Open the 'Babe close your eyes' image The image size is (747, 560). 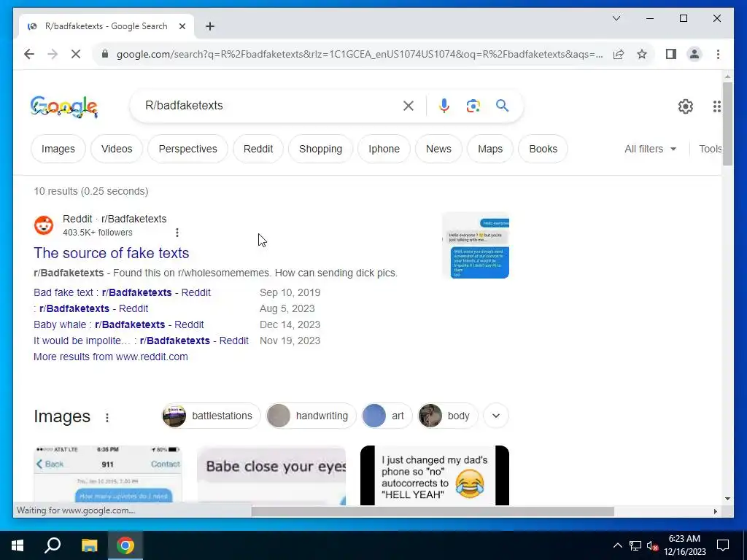[271, 475]
